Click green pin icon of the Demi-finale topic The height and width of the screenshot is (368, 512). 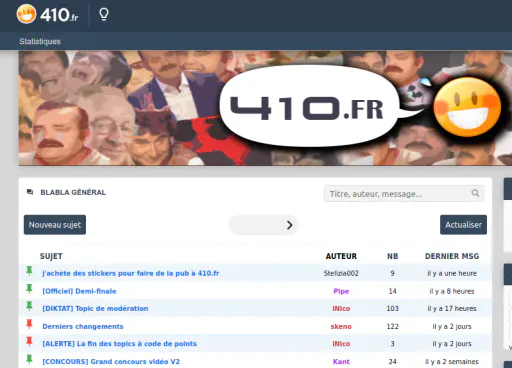pos(29,289)
